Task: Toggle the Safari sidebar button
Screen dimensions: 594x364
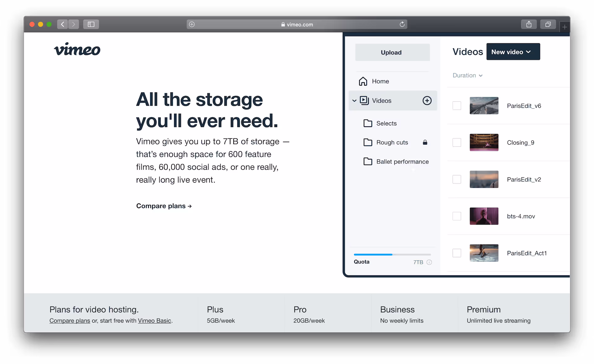Action: (x=91, y=24)
